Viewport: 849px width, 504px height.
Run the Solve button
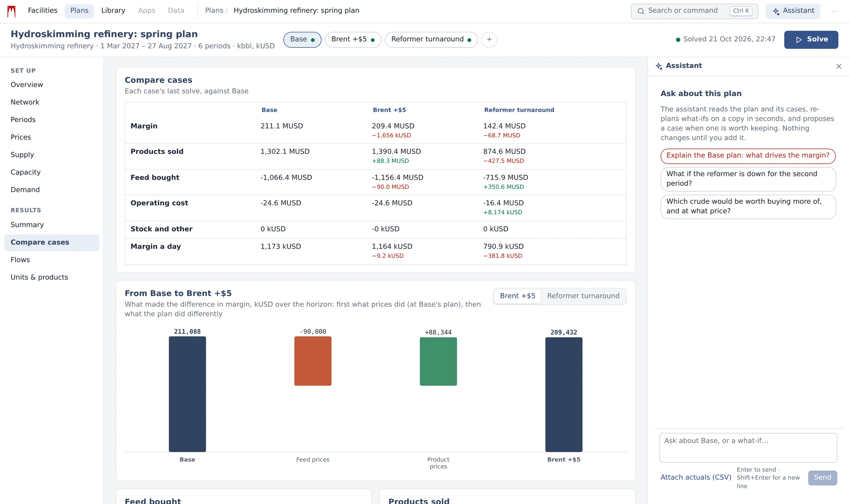(x=811, y=39)
